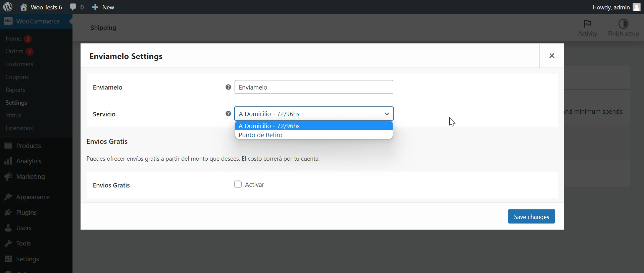Click the WordPress logo icon
The width and height of the screenshot is (644, 273).
tap(8, 7)
